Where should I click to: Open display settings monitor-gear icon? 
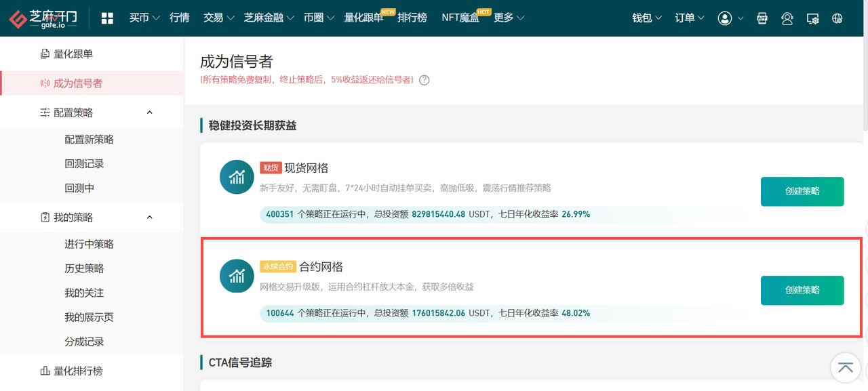coord(812,18)
